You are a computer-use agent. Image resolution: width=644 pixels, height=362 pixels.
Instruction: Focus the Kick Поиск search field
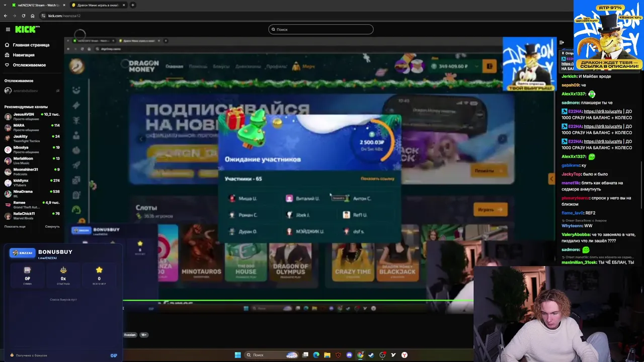pyautogui.click(x=321, y=29)
